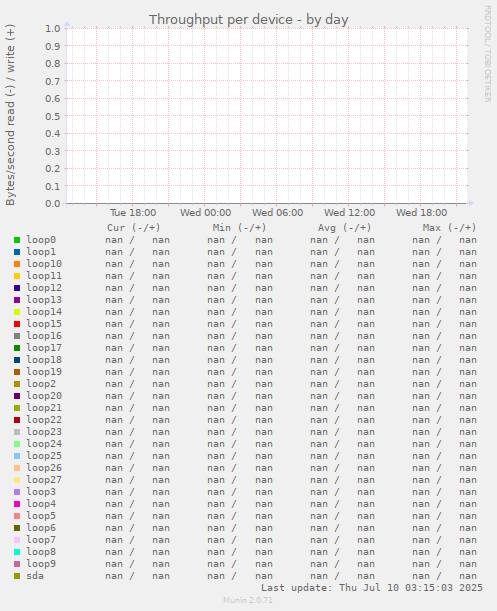This screenshot has height=611, width=497.
Task: Select the loop24 legend label
Action: coord(44,444)
